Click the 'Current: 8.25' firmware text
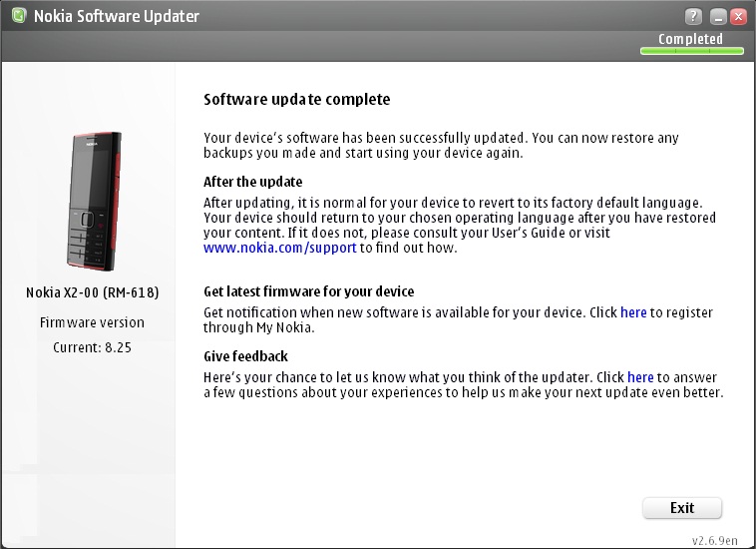Screen dimensions: 756x549 tap(92, 347)
